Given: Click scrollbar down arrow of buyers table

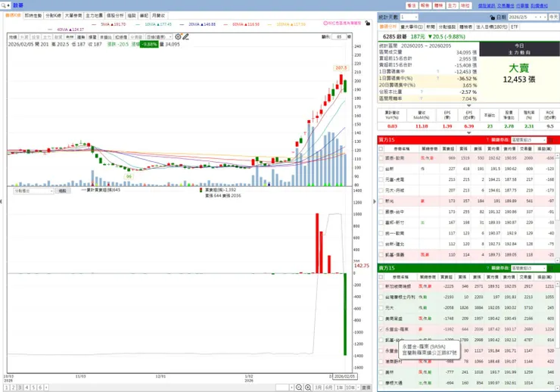Looking at the screenshot, I should [558, 259].
